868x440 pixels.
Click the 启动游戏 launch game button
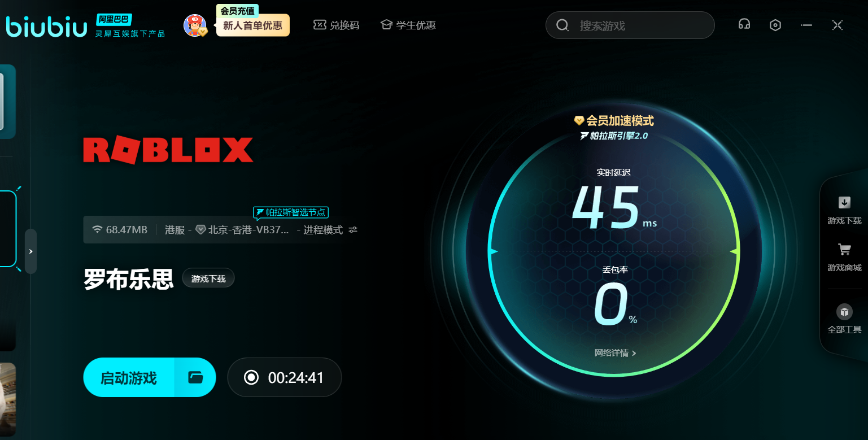click(x=129, y=377)
